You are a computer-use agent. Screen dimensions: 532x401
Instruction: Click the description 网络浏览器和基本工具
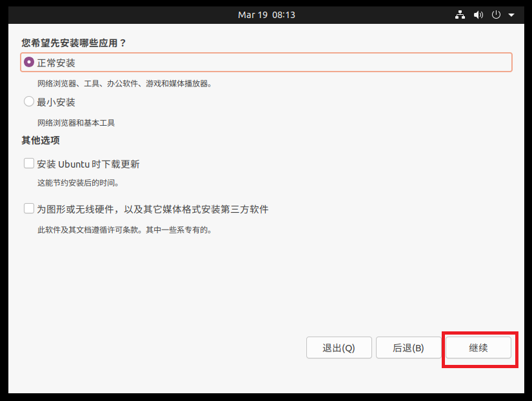[x=76, y=122]
